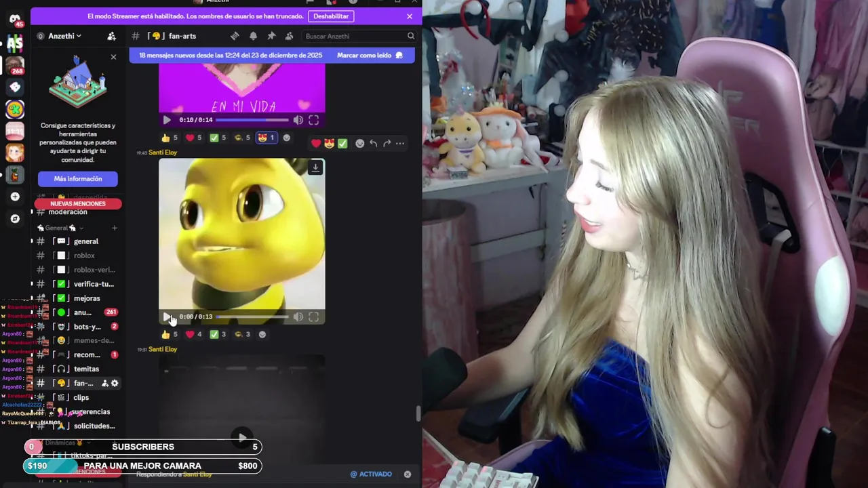This screenshot has height=488, width=868.
Task: Close the Streamer mode banner
Action: (x=409, y=16)
